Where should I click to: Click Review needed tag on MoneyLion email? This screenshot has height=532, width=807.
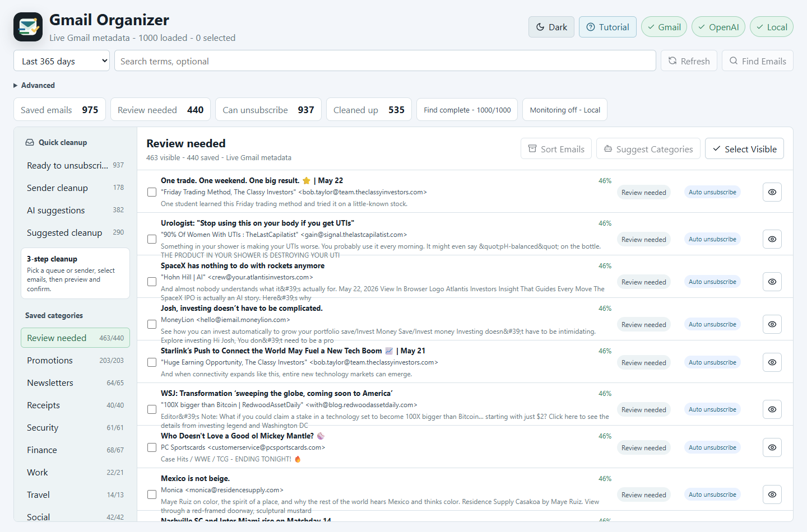pos(644,324)
